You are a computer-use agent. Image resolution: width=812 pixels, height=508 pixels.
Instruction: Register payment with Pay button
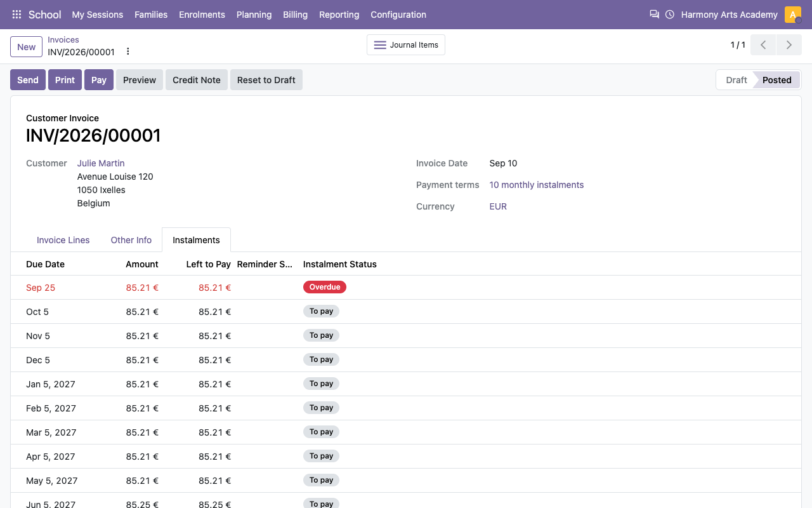(x=99, y=80)
